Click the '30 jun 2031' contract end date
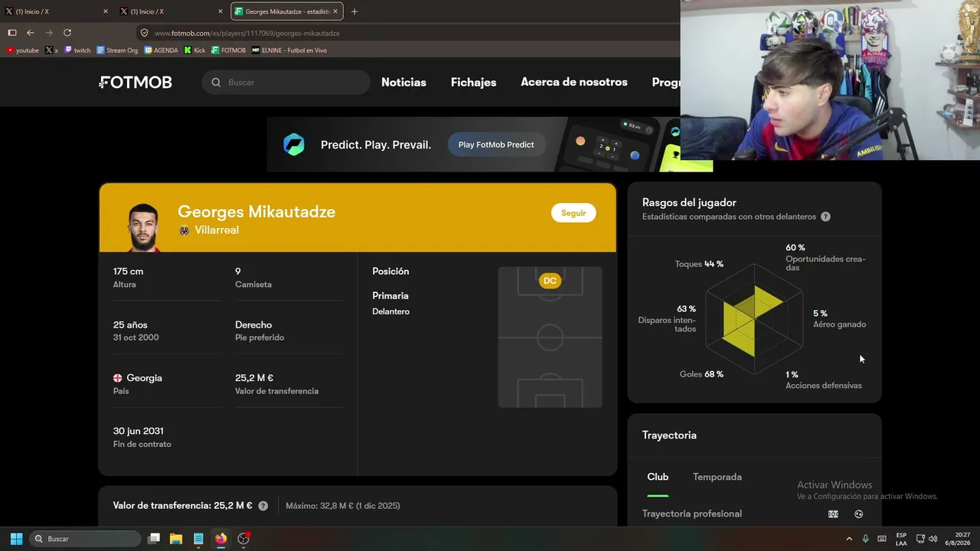The height and width of the screenshot is (551, 980). pos(138,431)
